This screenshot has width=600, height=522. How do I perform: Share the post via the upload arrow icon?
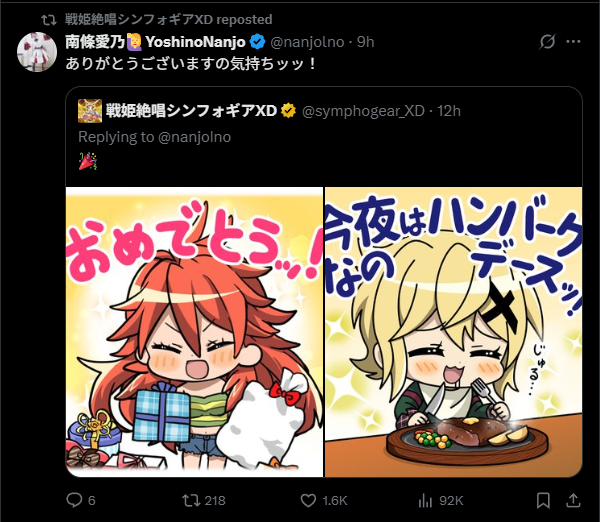pyautogui.click(x=573, y=500)
